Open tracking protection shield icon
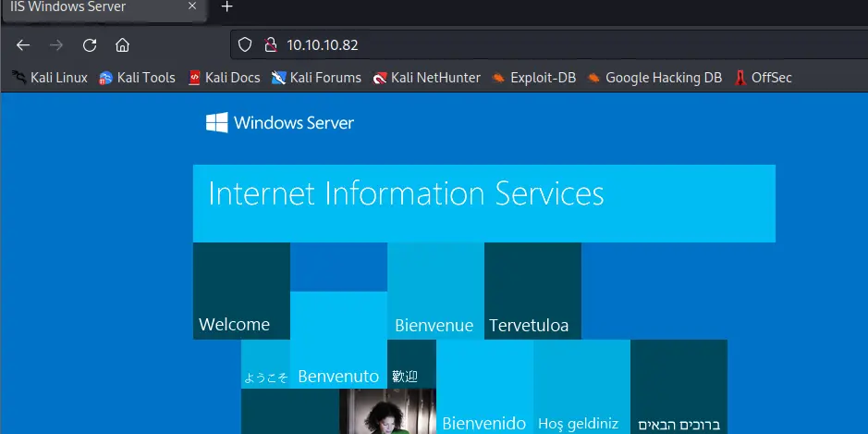The height and width of the screenshot is (434, 868). click(245, 45)
